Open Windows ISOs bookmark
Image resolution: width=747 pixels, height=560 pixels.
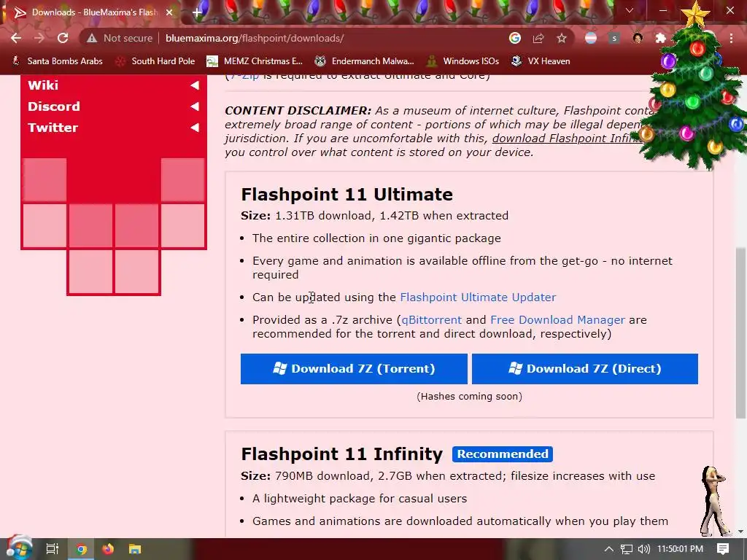(462, 61)
